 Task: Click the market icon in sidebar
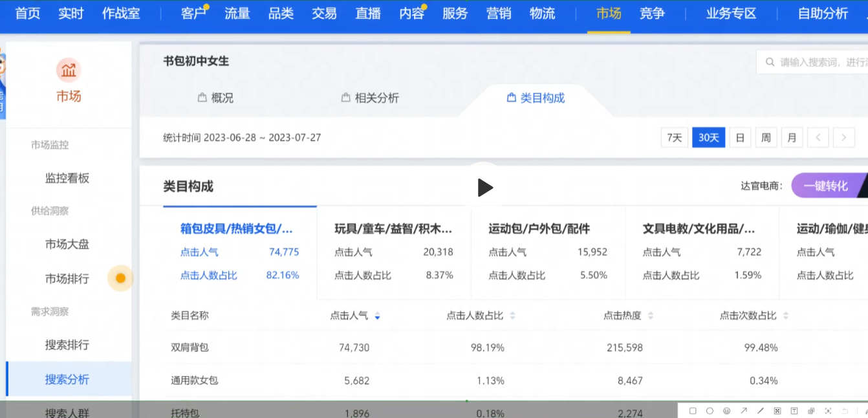[x=69, y=71]
